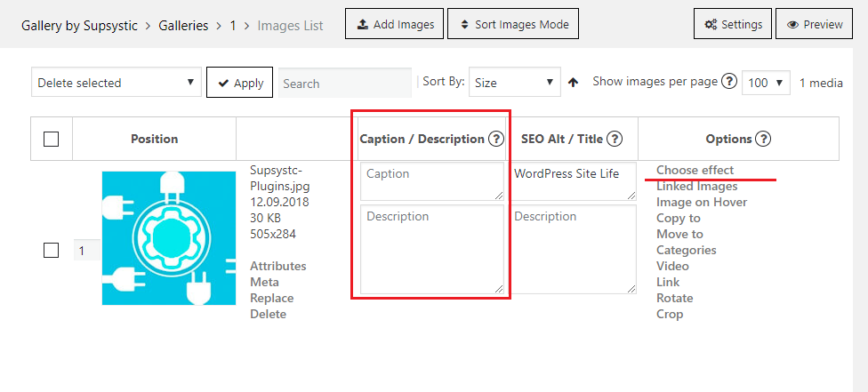868x392 pixels.
Task: Click the Position column header
Action: pos(155,139)
